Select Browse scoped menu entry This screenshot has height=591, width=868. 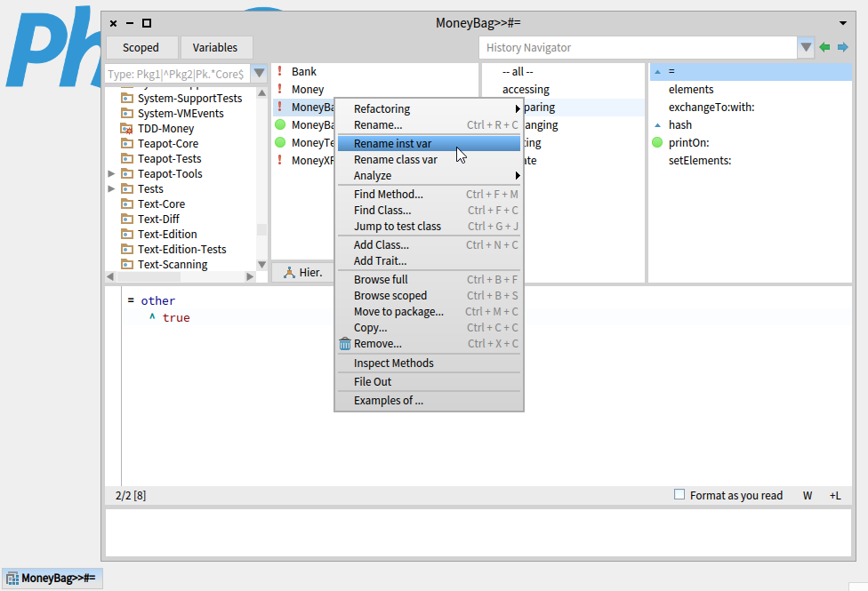[x=429, y=295]
